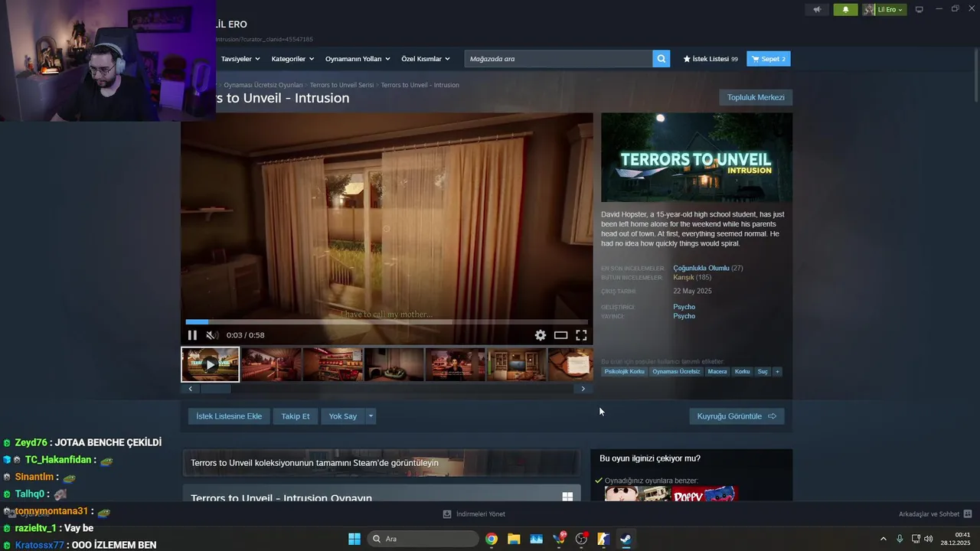The width and height of the screenshot is (980, 551).
Task: Click Takip Et button
Action: [296, 416]
